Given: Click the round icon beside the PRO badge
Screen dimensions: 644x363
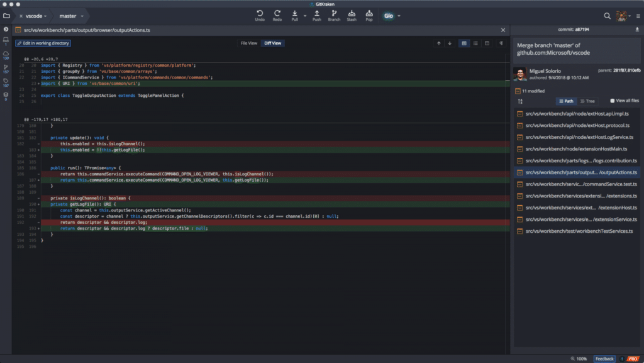Looking at the screenshot, I should tap(622, 359).
